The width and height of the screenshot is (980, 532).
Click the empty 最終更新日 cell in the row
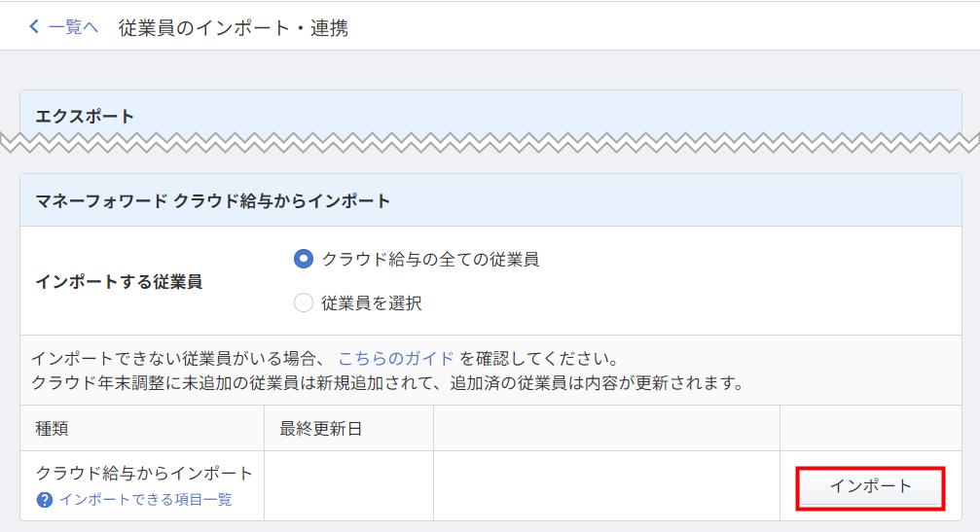pyautogui.click(x=348, y=485)
